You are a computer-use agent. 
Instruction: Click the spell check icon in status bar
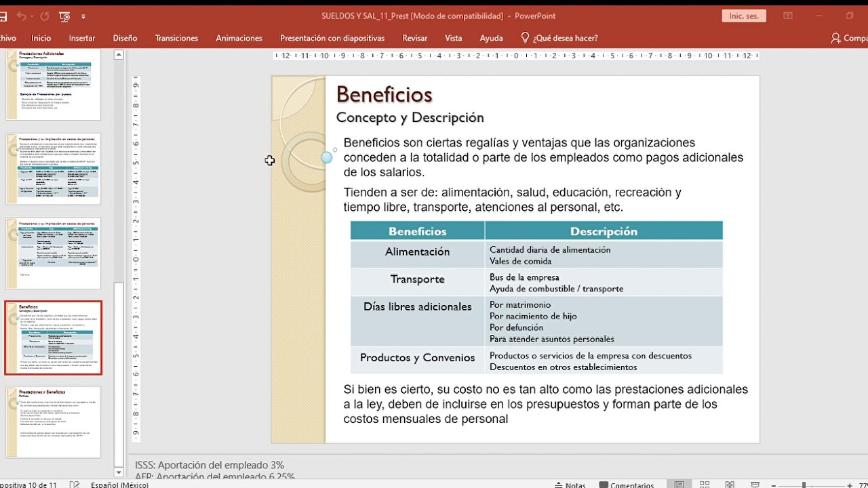tap(75, 485)
